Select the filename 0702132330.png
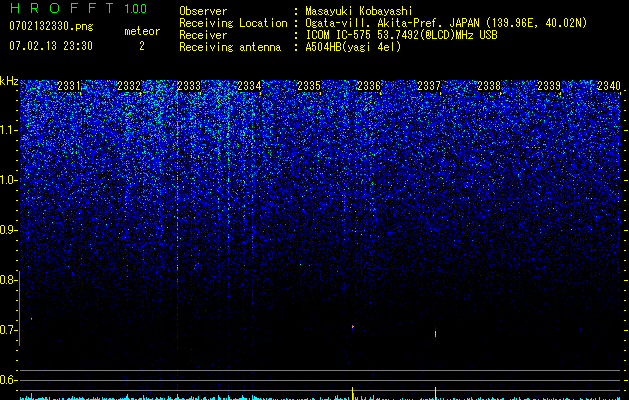The image size is (629, 400). pyautogui.click(x=51, y=26)
